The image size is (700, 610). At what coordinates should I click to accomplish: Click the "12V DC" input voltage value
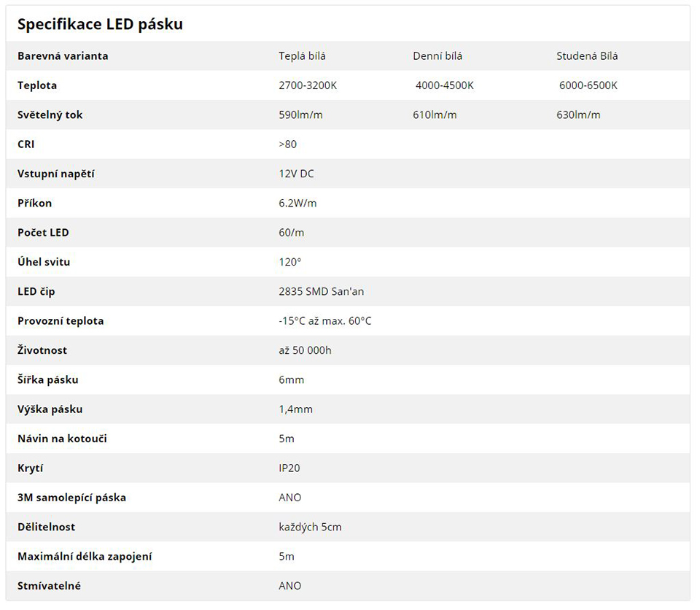[296, 174]
